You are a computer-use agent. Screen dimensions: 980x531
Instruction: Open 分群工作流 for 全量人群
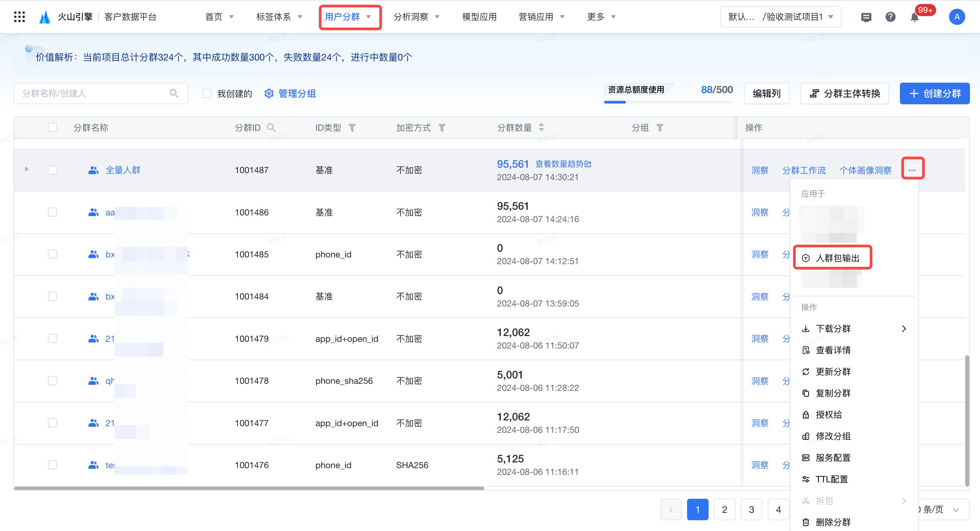pyautogui.click(x=804, y=170)
